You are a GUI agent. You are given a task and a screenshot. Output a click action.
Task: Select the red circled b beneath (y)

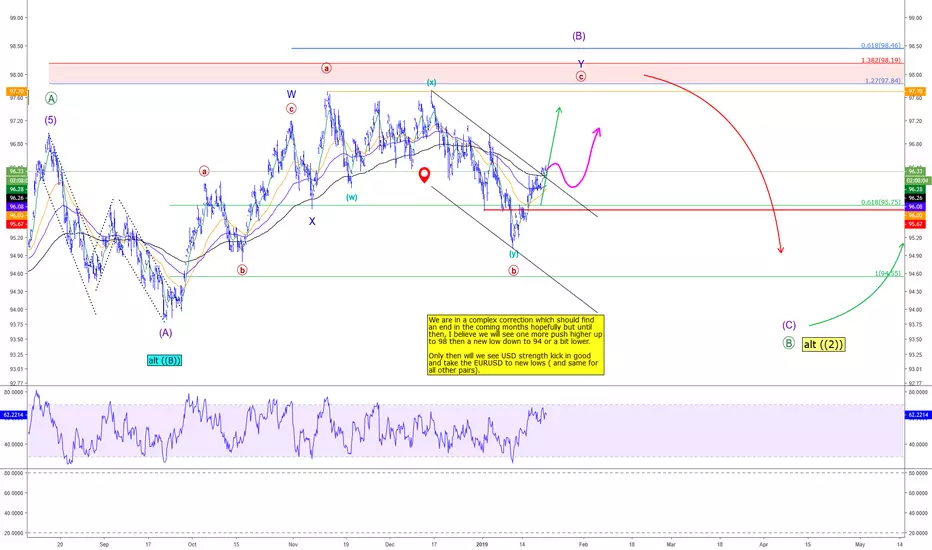click(x=514, y=271)
